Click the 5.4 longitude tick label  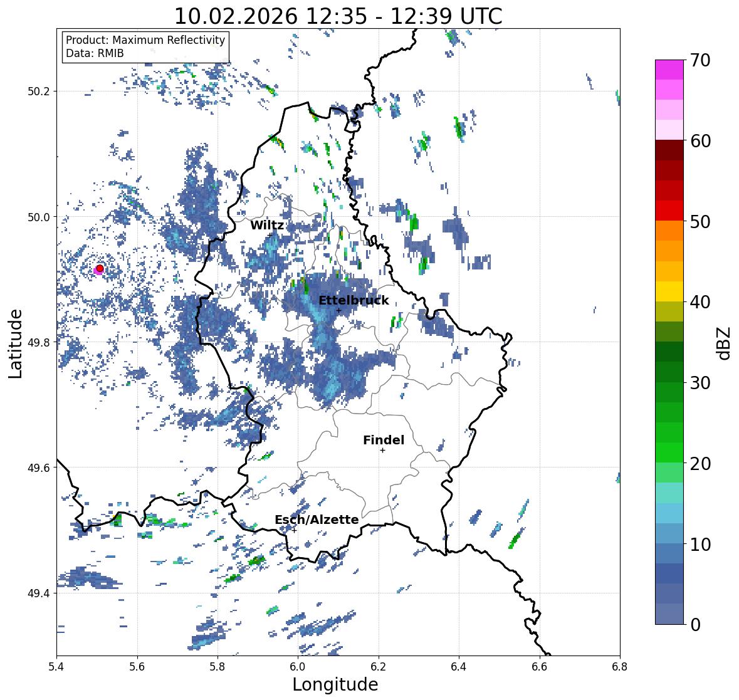click(x=56, y=667)
